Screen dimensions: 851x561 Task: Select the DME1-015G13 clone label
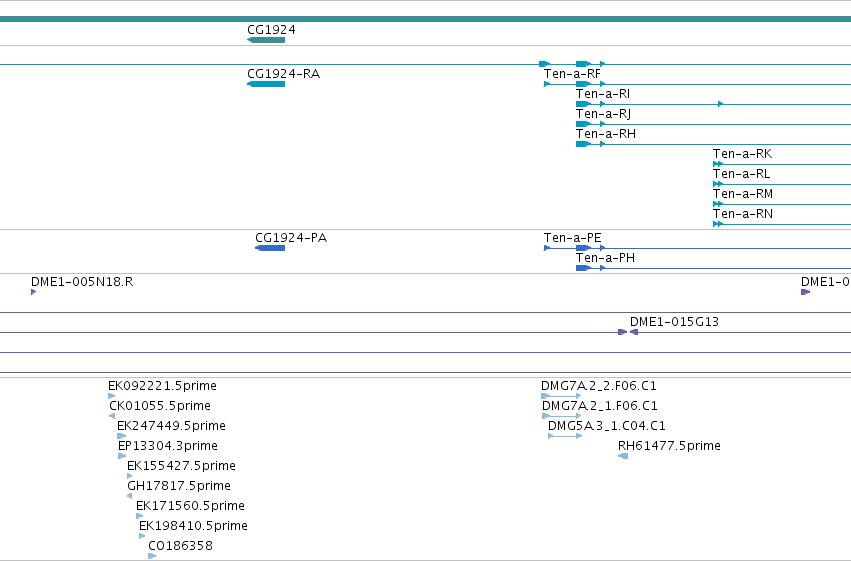click(675, 322)
